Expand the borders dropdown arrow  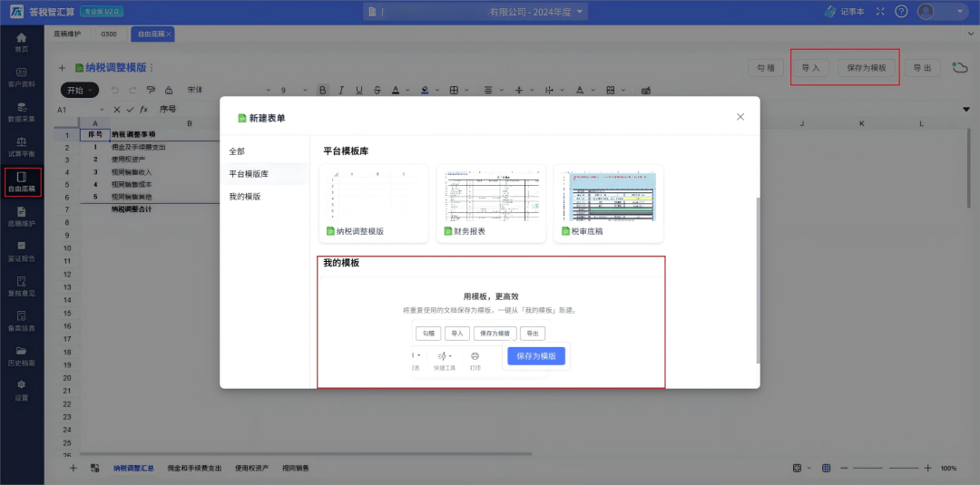(466, 90)
